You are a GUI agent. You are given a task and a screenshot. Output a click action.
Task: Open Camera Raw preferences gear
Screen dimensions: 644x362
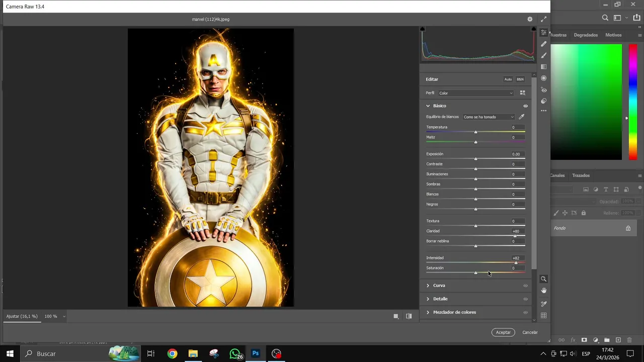click(530, 19)
